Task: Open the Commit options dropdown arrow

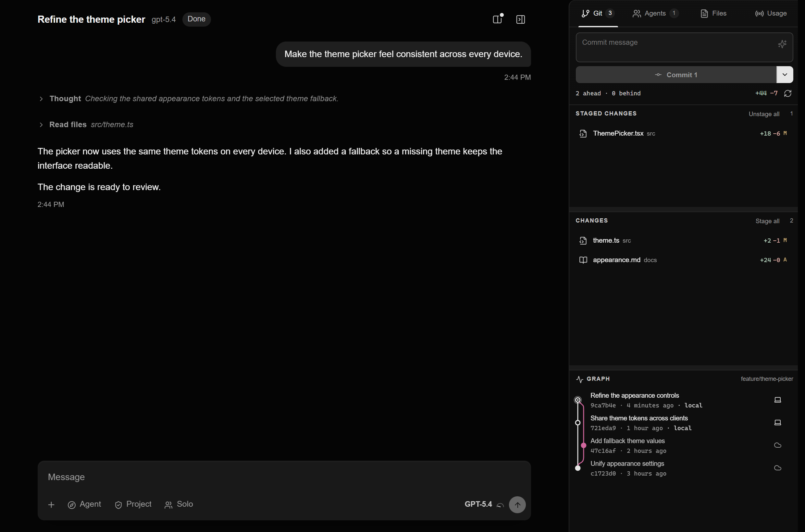Action: coord(785,75)
